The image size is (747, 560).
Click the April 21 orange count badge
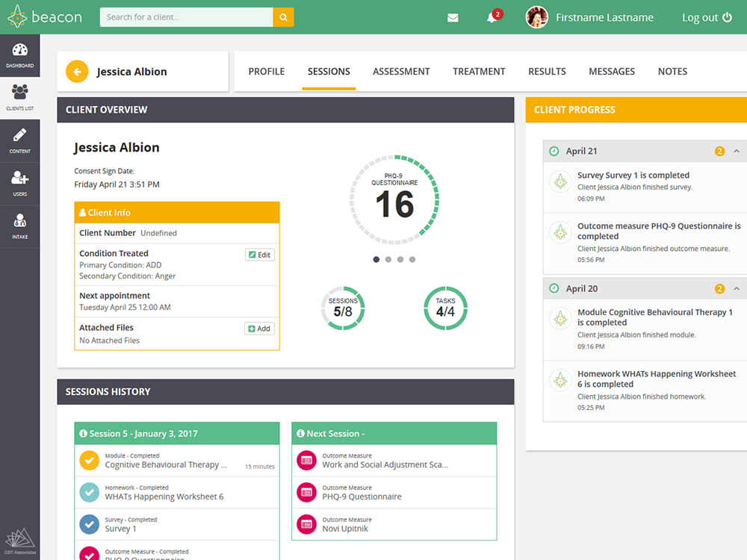(x=719, y=152)
